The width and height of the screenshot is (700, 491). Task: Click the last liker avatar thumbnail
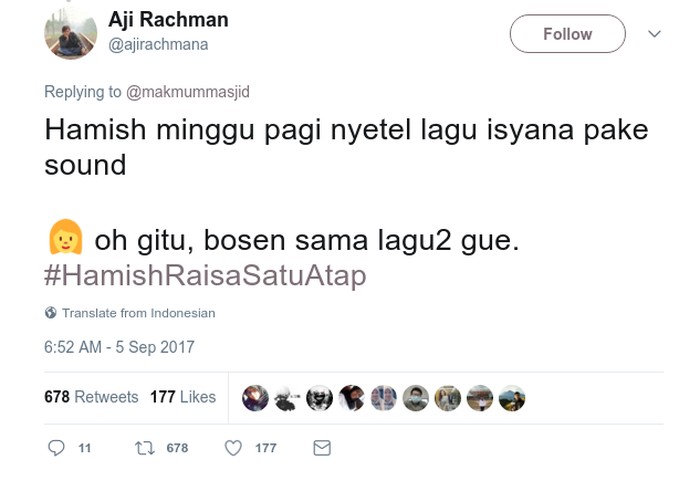point(512,397)
